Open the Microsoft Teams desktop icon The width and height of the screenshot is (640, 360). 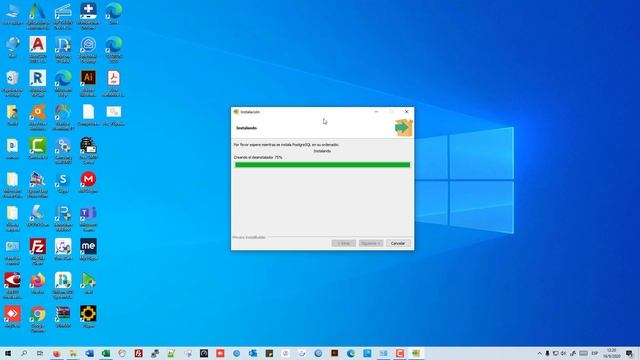88,218
